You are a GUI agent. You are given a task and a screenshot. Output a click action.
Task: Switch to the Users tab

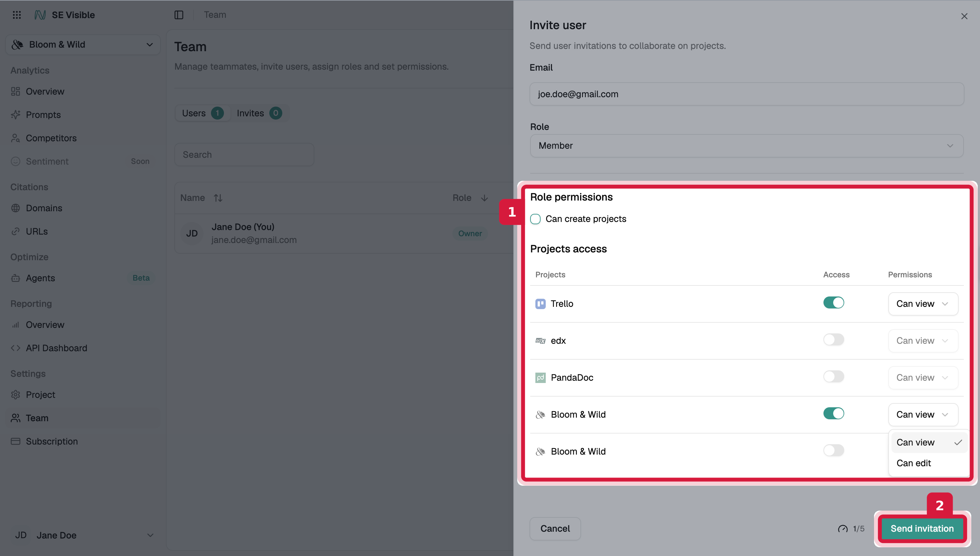203,113
